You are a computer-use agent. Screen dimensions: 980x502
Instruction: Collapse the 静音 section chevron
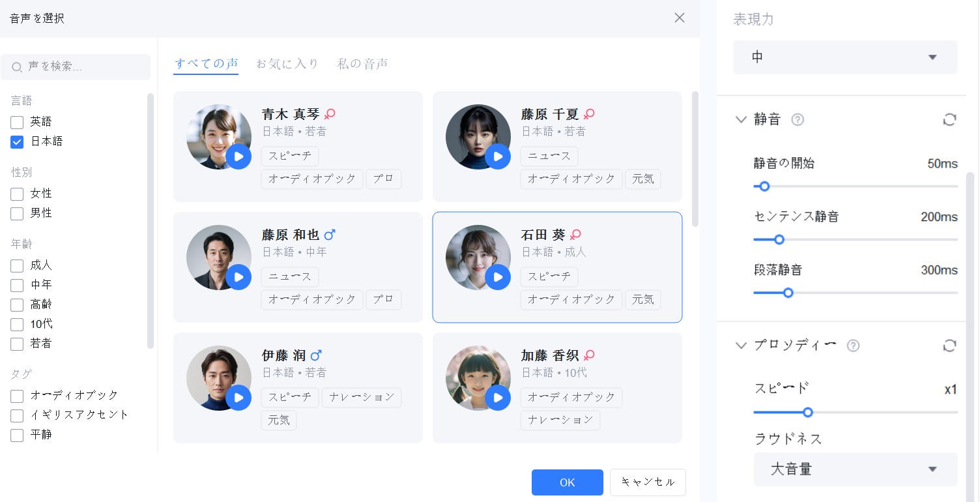coord(741,119)
